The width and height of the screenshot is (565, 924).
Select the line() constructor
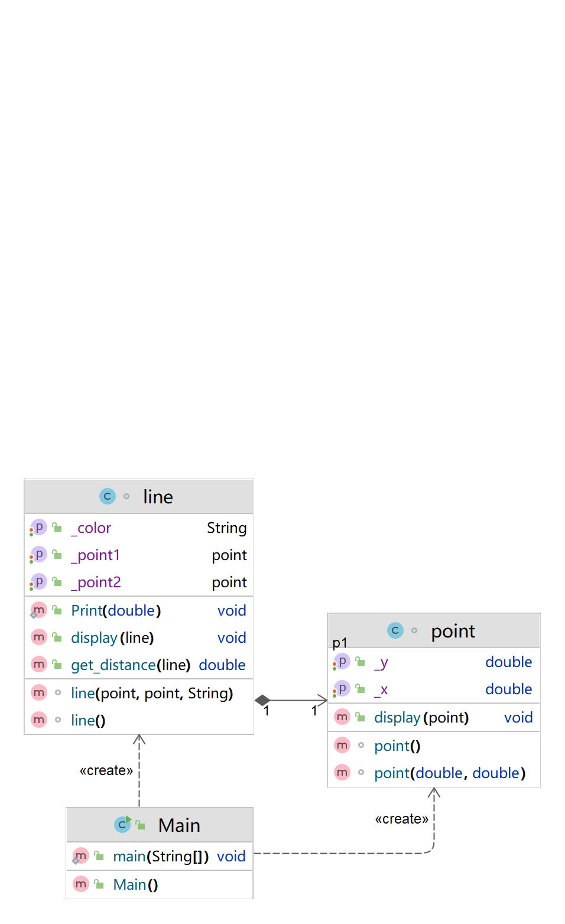click(88, 720)
